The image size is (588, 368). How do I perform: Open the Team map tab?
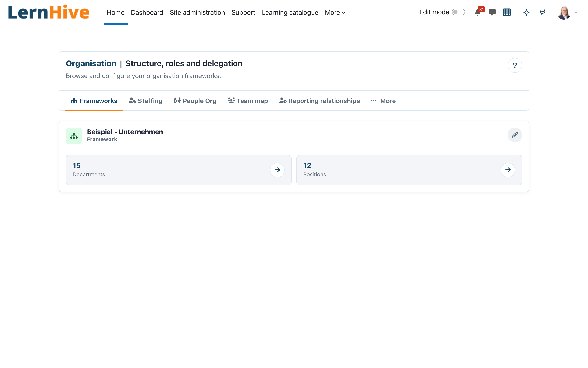point(248,101)
